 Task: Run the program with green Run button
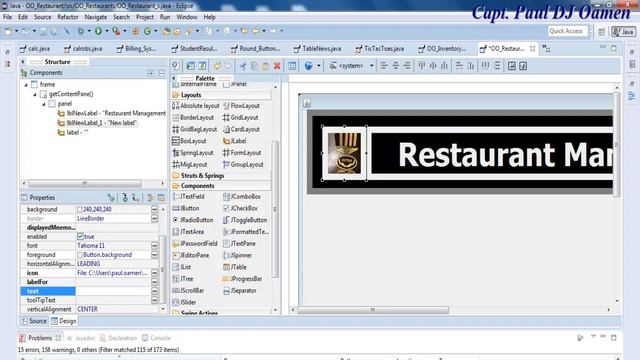click(x=98, y=31)
